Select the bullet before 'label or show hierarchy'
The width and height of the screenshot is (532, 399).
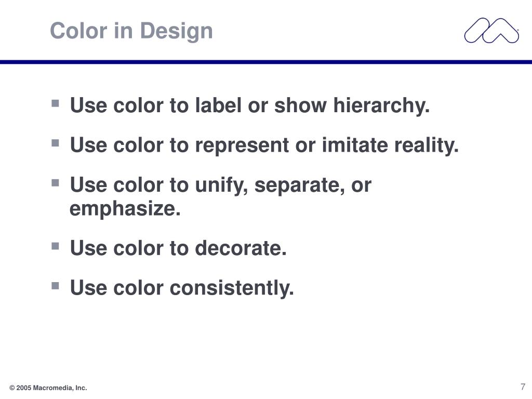pos(55,103)
